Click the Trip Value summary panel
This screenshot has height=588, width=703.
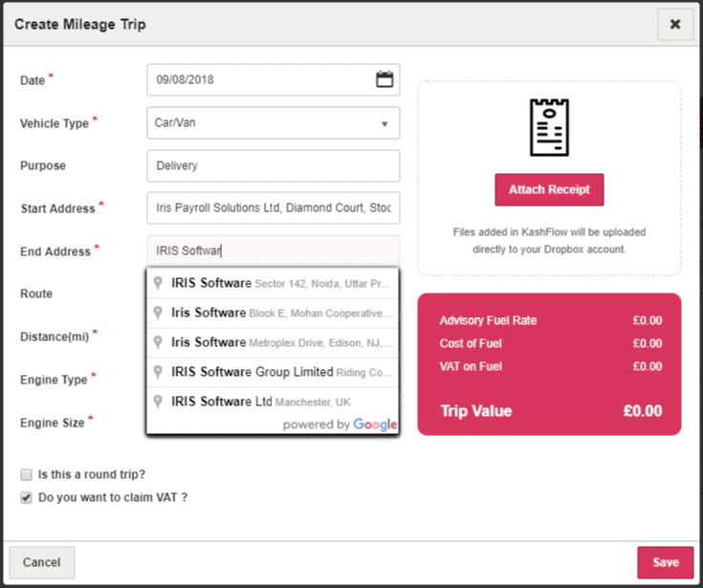(x=549, y=364)
